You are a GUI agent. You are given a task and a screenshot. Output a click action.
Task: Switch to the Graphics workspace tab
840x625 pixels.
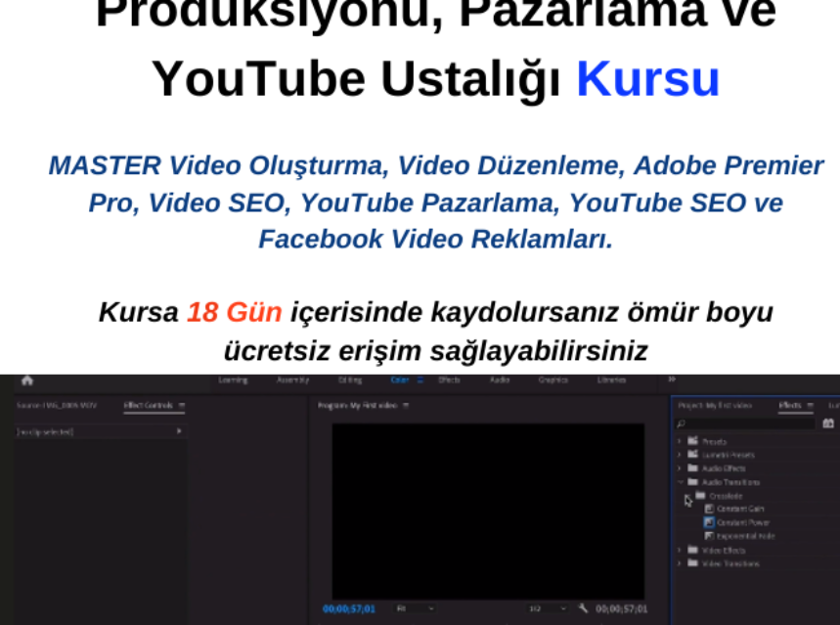click(553, 380)
